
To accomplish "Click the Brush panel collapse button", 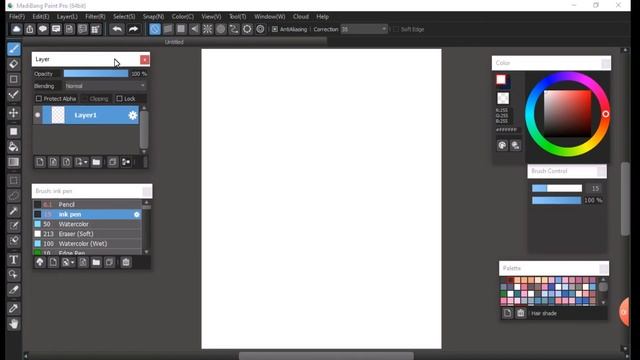I will (x=147, y=191).
